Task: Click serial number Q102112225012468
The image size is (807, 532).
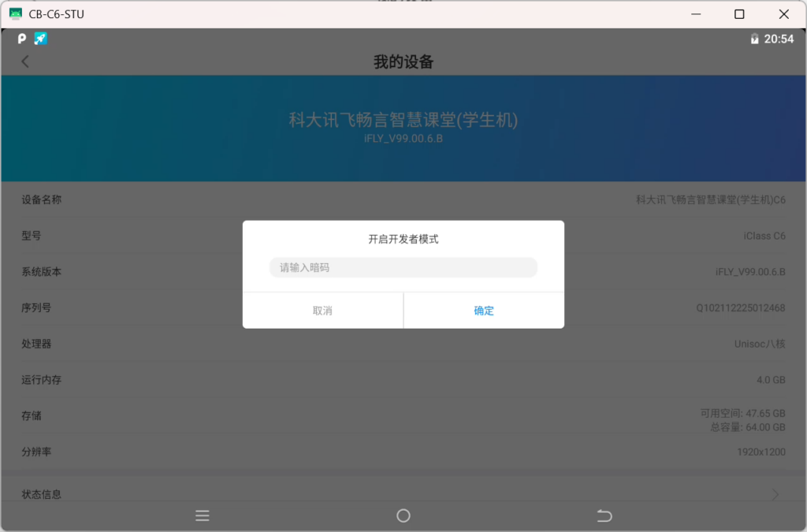Action: click(741, 307)
